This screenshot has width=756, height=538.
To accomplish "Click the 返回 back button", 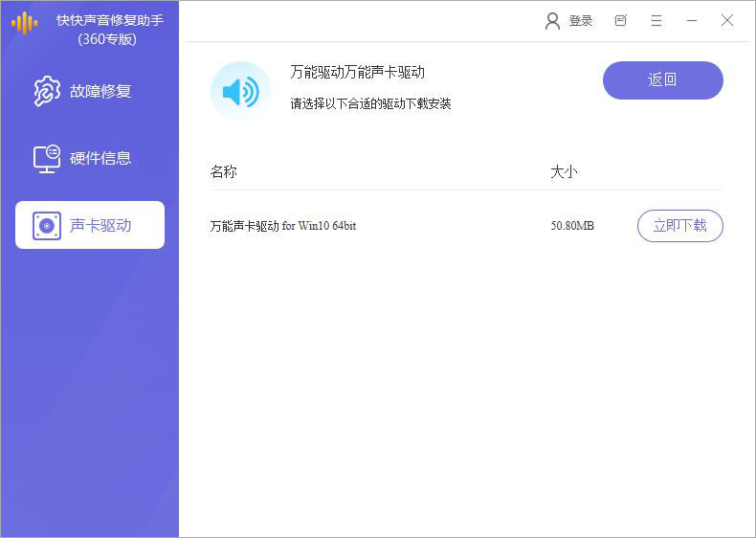I will coord(663,80).
